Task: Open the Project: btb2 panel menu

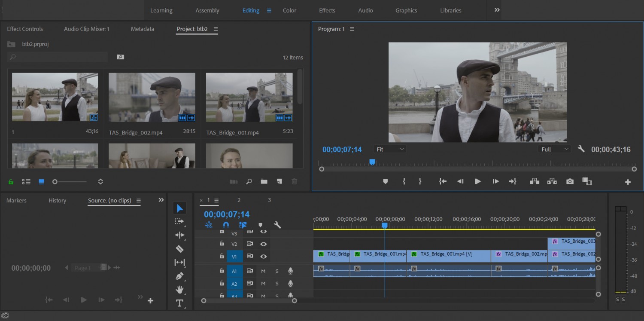Action: [216, 29]
